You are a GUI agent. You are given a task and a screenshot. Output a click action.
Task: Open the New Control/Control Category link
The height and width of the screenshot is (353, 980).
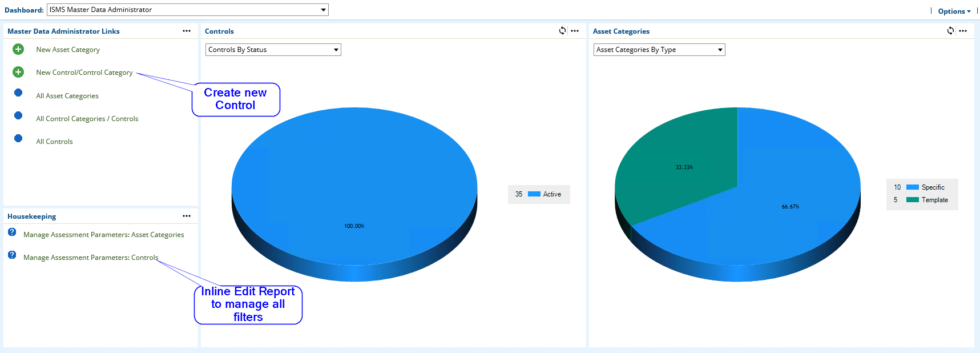pos(84,73)
